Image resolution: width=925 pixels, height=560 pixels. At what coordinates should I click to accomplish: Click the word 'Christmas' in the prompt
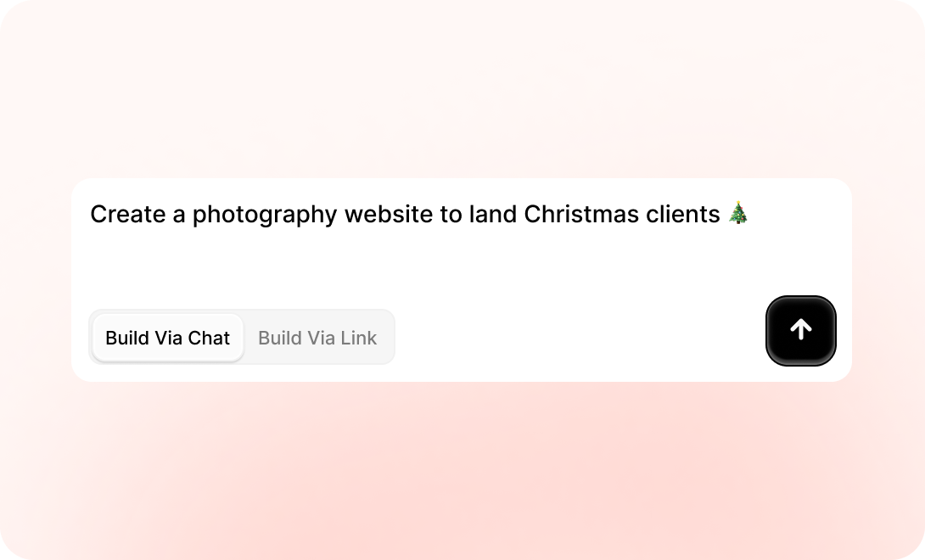tap(579, 215)
